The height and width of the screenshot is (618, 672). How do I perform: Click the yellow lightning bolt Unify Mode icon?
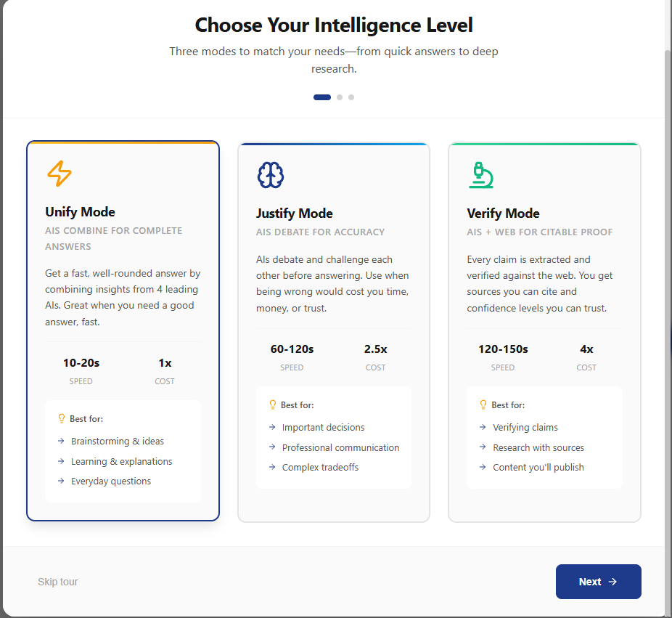pyautogui.click(x=60, y=174)
